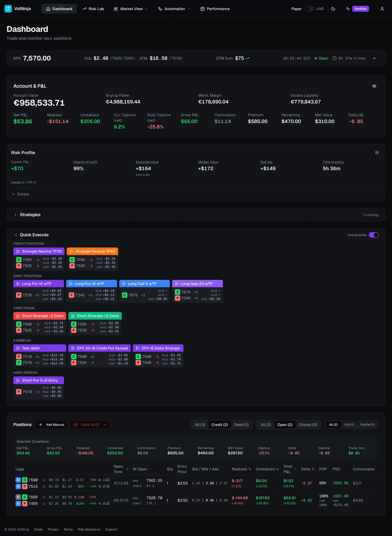Switch the Paper/LIVE trading toggle

(309, 9)
